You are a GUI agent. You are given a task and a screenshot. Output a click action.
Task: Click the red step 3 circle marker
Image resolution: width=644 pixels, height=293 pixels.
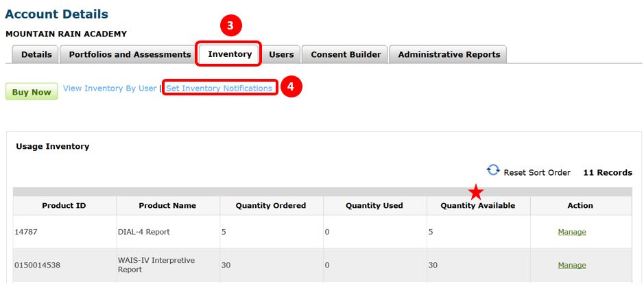[230, 26]
